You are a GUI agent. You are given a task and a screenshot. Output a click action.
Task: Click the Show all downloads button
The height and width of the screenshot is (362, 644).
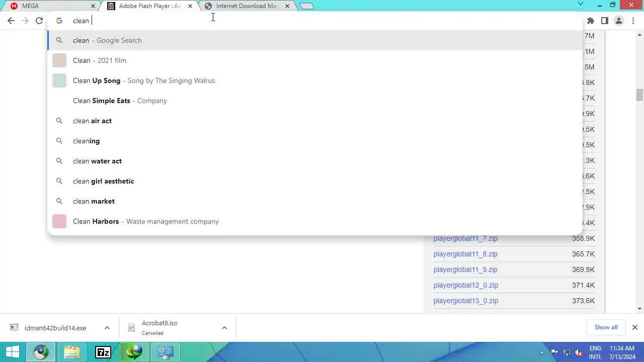point(606,327)
